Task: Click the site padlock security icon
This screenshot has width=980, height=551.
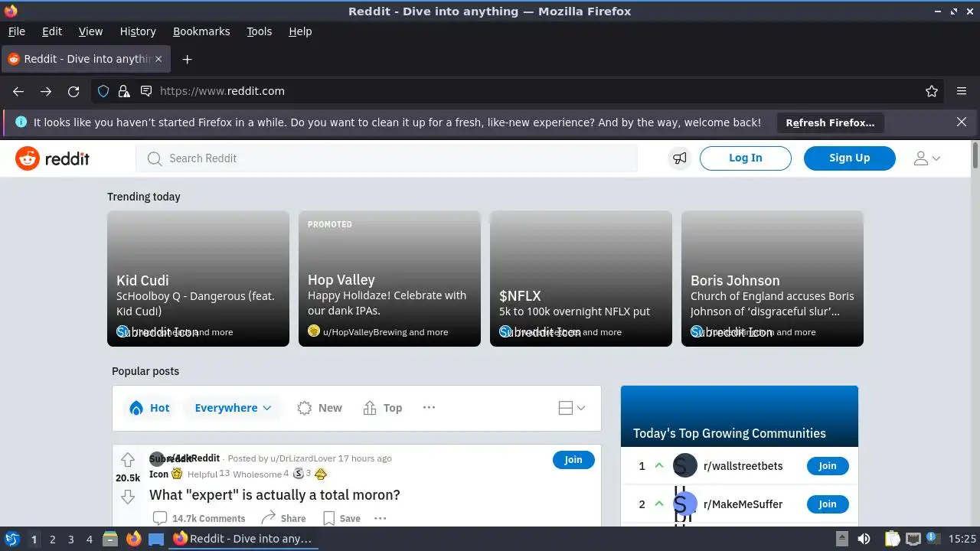Action: point(124,91)
